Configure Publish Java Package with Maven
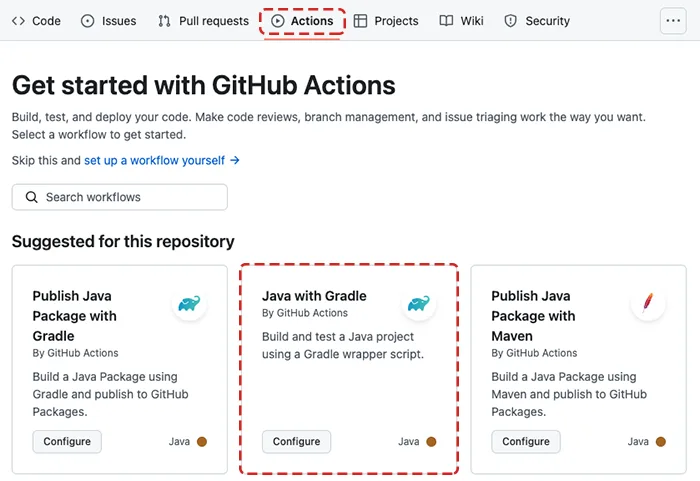 point(526,442)
